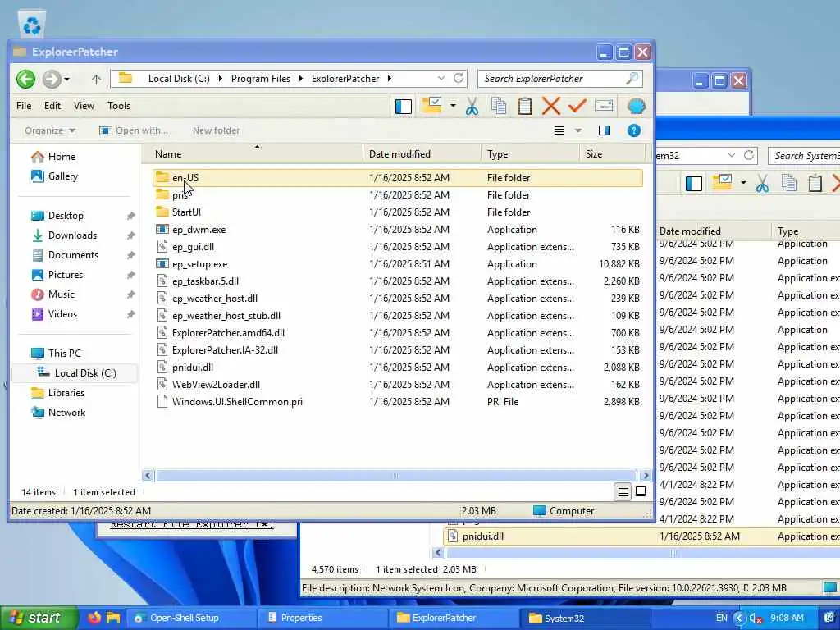Open the File menu
The image size is (840, 630).
coord(24,106)
